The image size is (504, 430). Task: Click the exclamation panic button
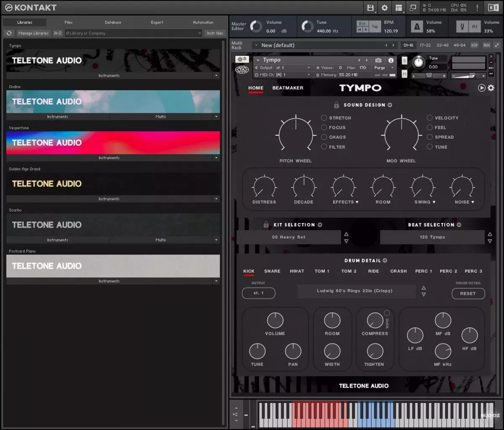click(477, 8)
